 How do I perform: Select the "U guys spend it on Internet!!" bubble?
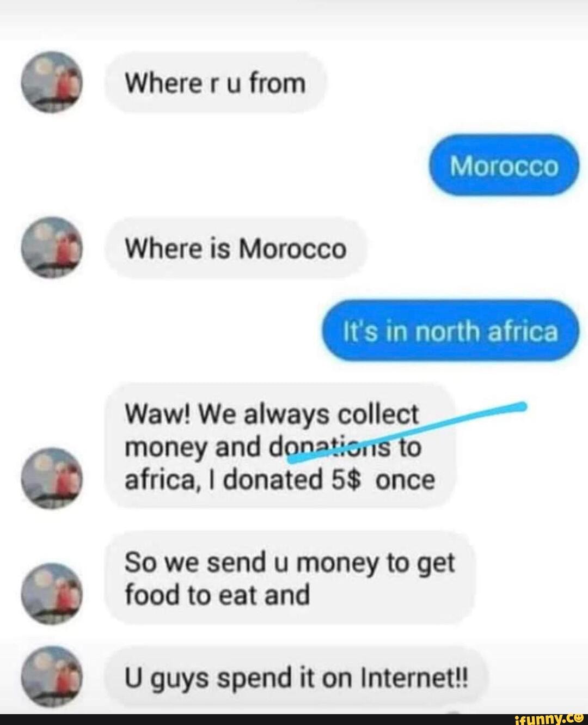pyautogui.click(x=296, y=678)
